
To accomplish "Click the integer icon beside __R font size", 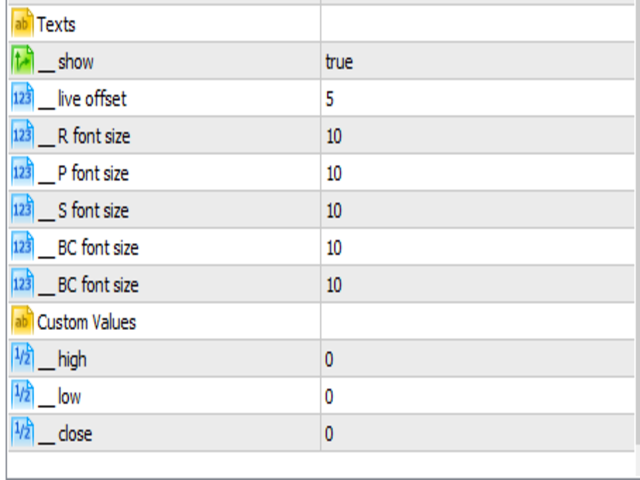I will 22,136.
